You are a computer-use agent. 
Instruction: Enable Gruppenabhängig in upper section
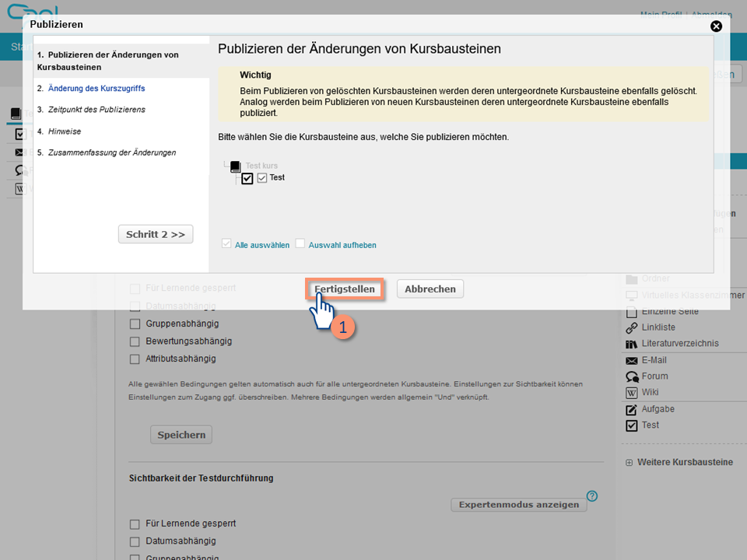point(135,324)
